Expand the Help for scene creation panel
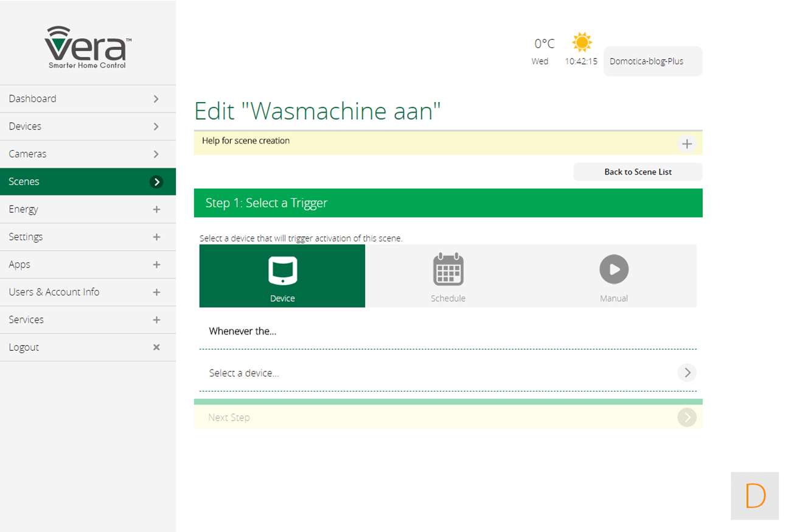The height and width of the screenshot is (532, 791). click(686, 144)
